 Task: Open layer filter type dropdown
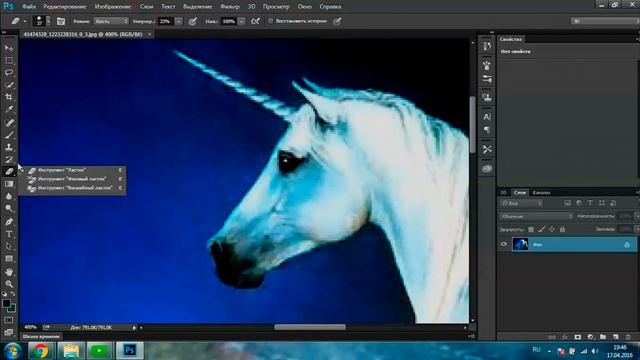pos(522,203)
